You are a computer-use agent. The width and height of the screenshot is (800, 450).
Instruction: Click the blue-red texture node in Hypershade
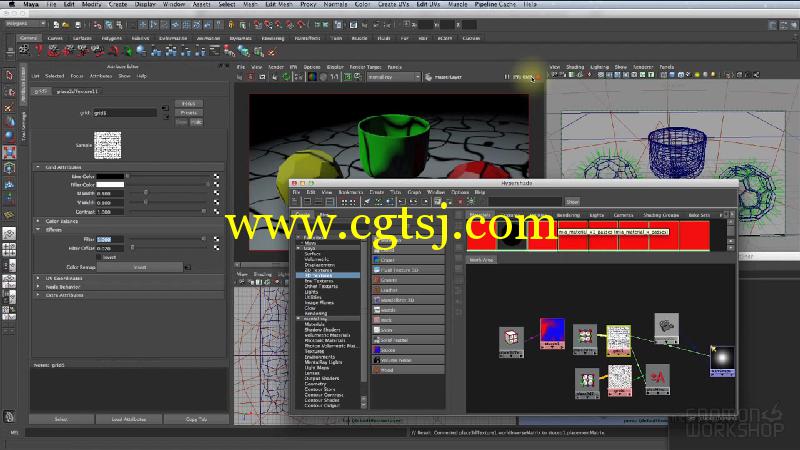click(x=552, y=333)
